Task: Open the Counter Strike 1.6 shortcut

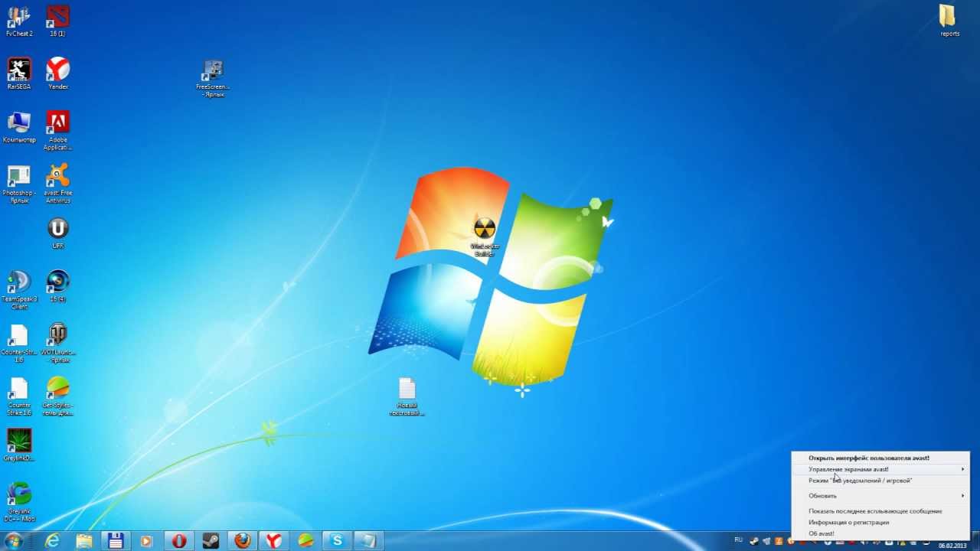Action: coord(19,397)
